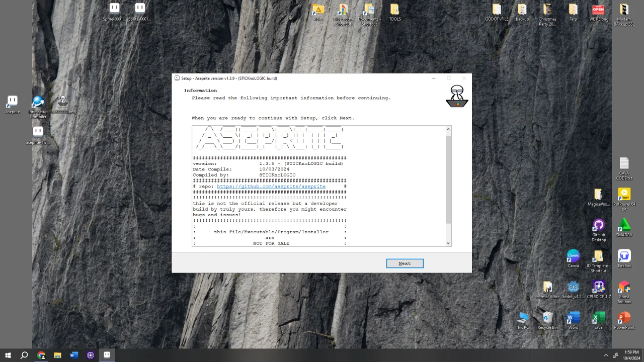Image resolution: width=644 pixels, height=362 pixels.
Task: Click the info box scroll-down arrow
Action: pos(448,243)
